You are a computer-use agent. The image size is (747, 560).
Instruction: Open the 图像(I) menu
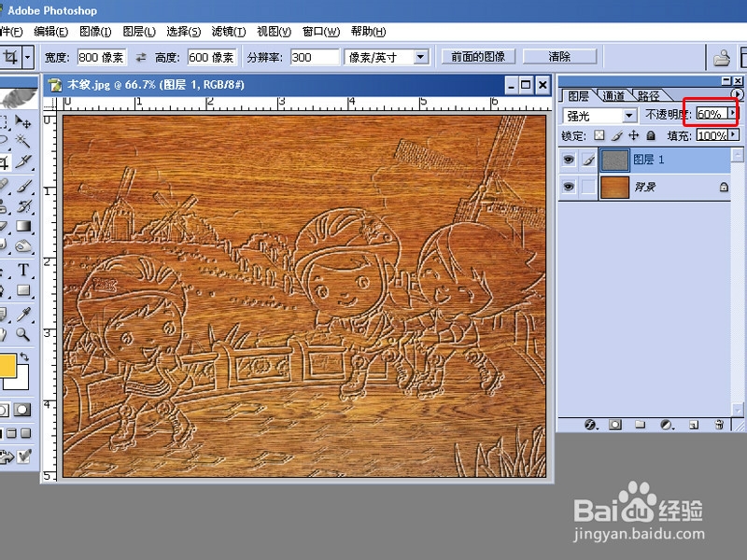[x=95, y=32]
